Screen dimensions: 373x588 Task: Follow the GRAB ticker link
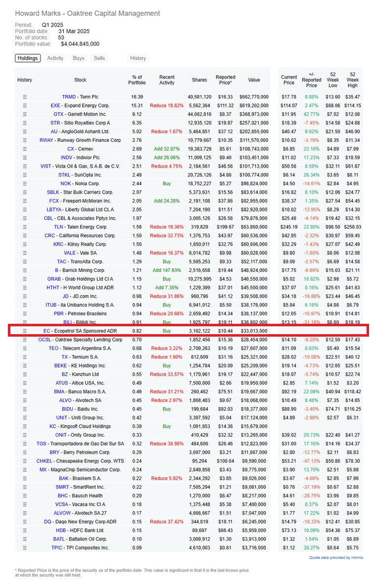[x=54, y=278]
